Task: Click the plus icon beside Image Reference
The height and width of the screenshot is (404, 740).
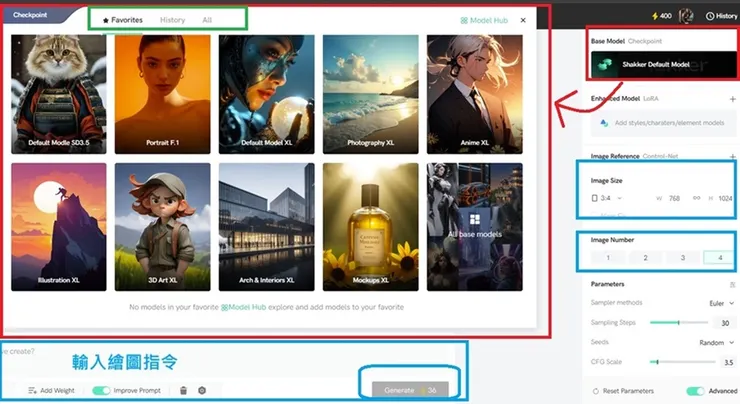Action: click(732, 156)
